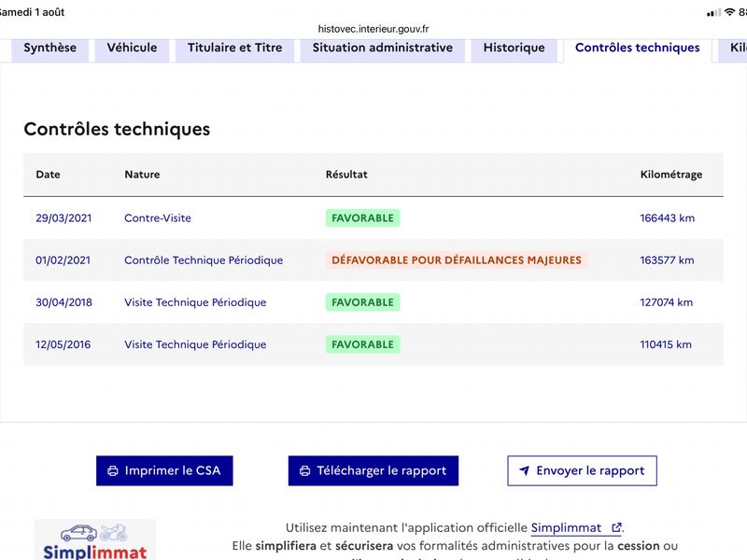Select the date 29/03/2021
Image resolution: width=747 pixels, height=560 pixels.
(x=63, y=218)
